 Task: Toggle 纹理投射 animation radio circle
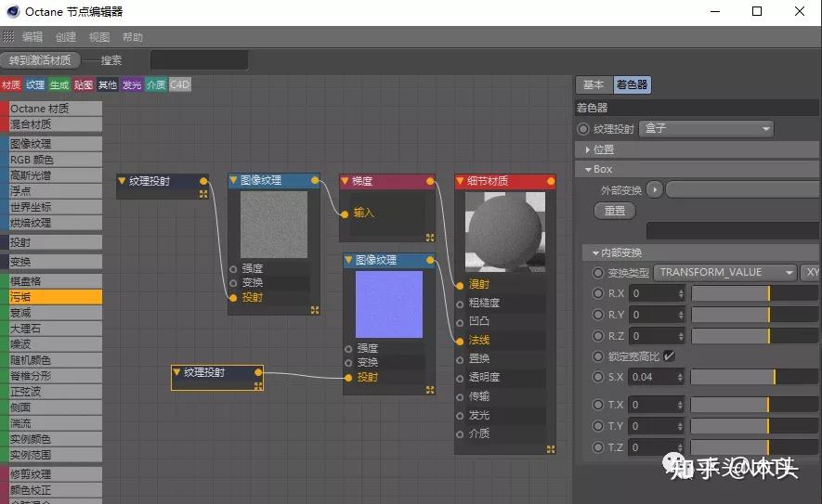(583, 128)
